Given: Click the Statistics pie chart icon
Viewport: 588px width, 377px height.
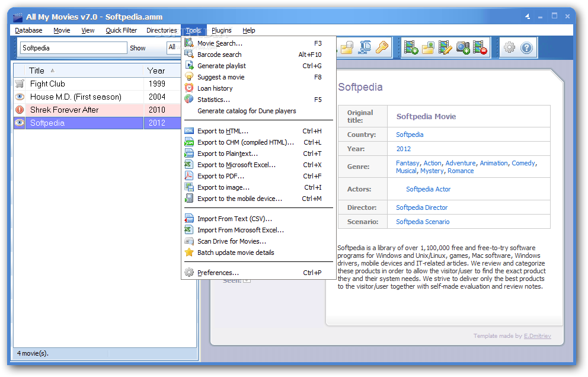Looking at the screenshot, I should [x=189, y=100].
